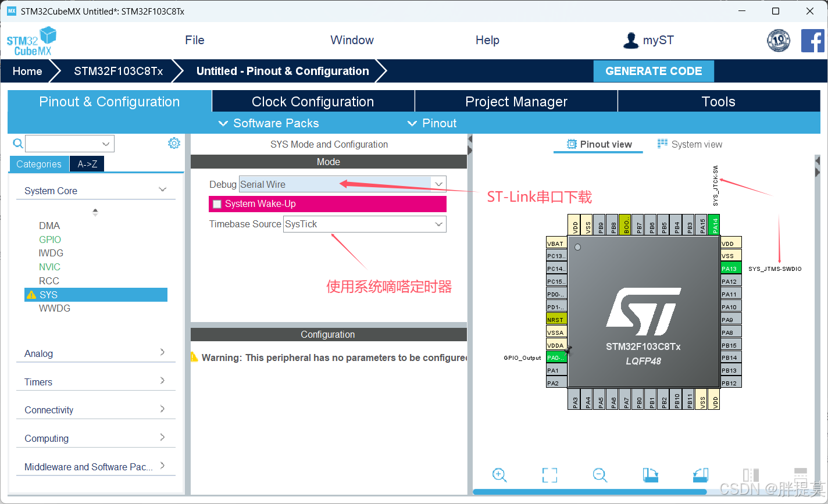Open the categories settings gear icon
This screenshot has width=828, height=504.
[x=174, y=143]
